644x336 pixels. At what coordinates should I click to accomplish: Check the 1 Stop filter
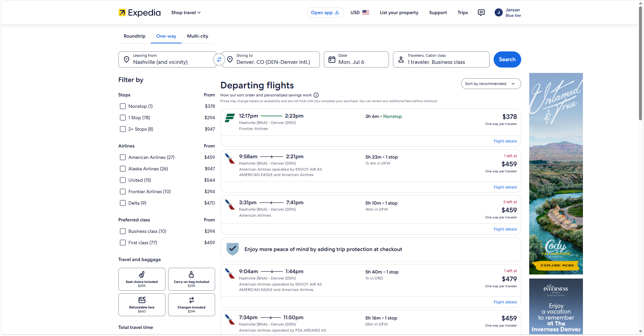point(123,118)
